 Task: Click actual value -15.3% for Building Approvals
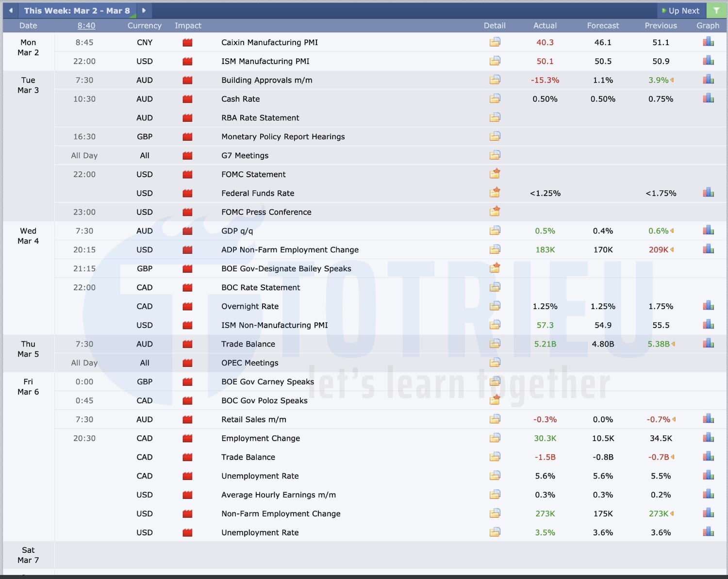[545, 80]
